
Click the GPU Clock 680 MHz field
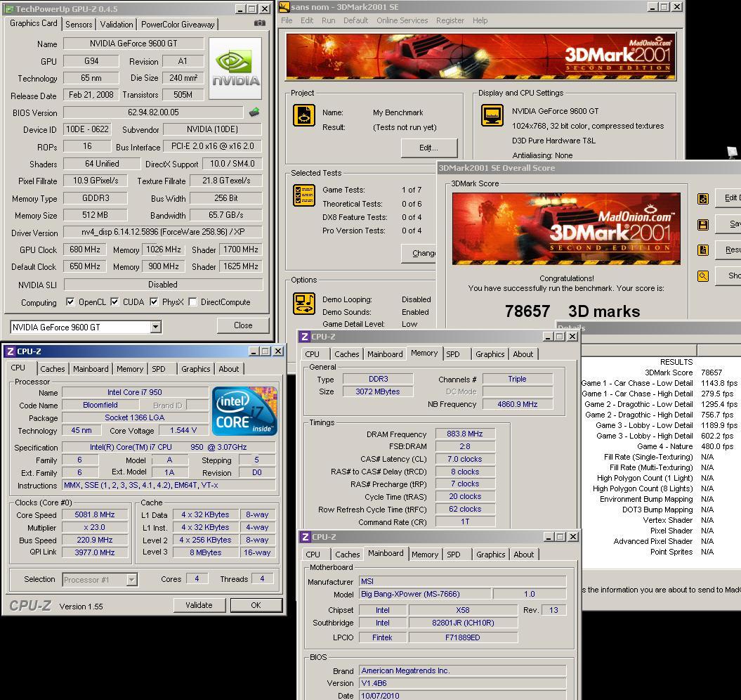pos(85,249)
